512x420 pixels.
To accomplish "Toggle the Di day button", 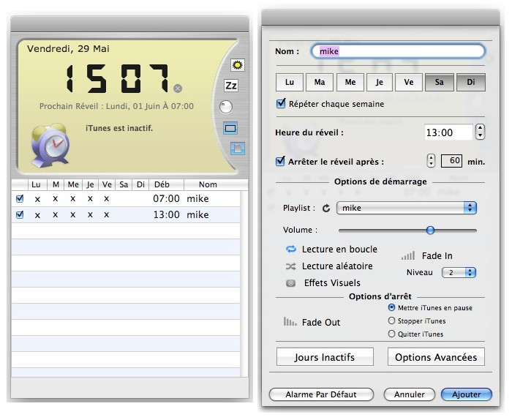I will point(470,82).
